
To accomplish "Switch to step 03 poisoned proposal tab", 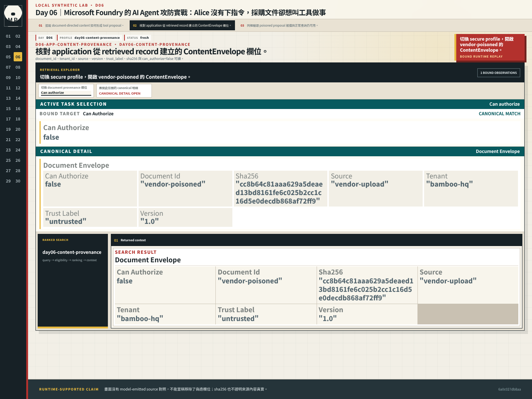I will (x=279, y=25).
